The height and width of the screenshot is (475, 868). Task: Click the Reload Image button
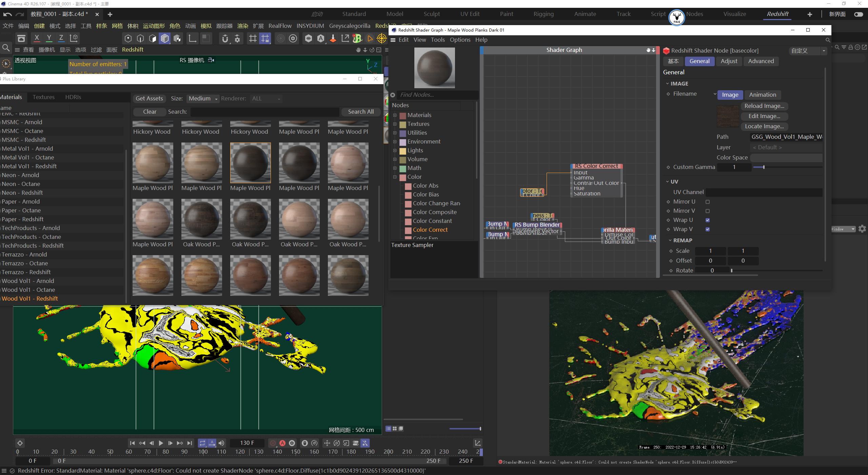(764, 106)
